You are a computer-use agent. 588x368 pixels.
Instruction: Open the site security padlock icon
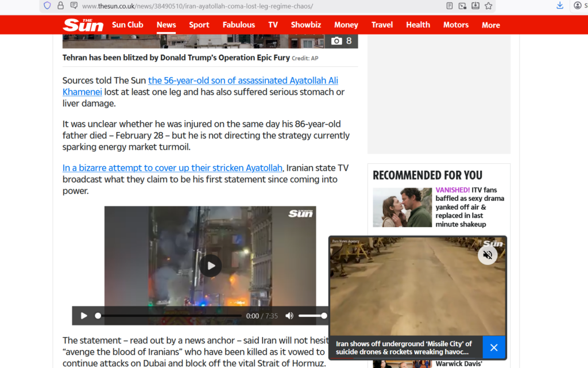pyautogui.click(x=60, y=6)
